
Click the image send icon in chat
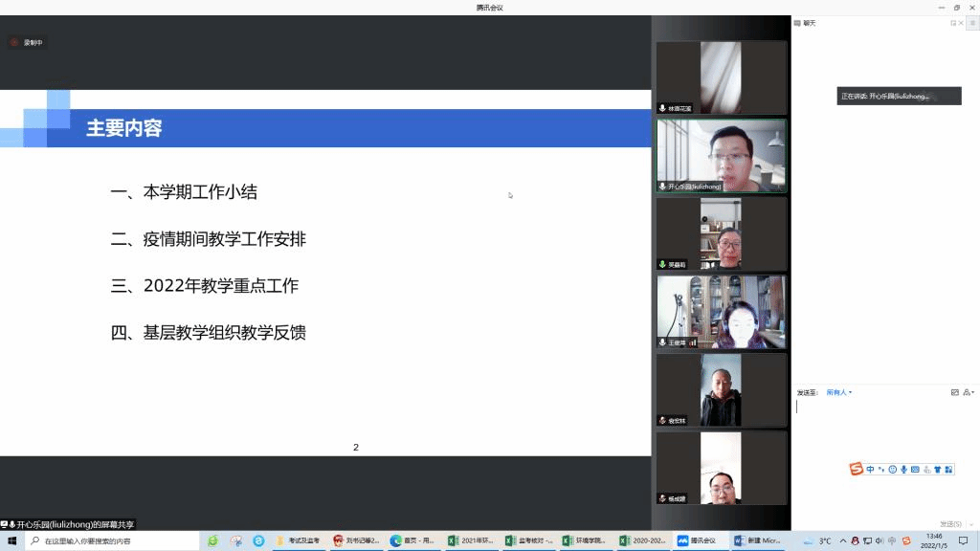pyautogui.click(x=954, y=392)
